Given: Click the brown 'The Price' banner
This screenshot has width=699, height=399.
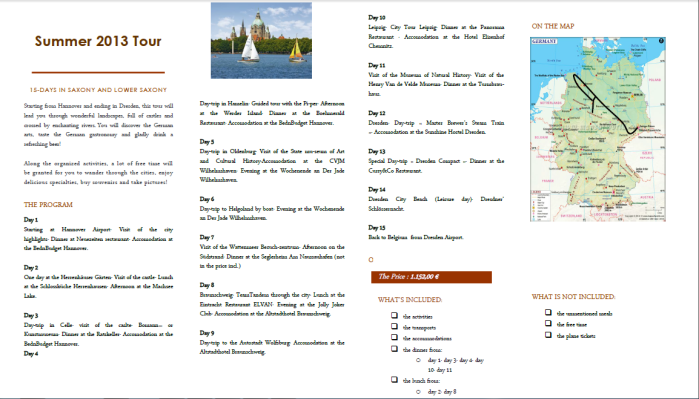Looking at the screenshot, I should click(432, 277).
